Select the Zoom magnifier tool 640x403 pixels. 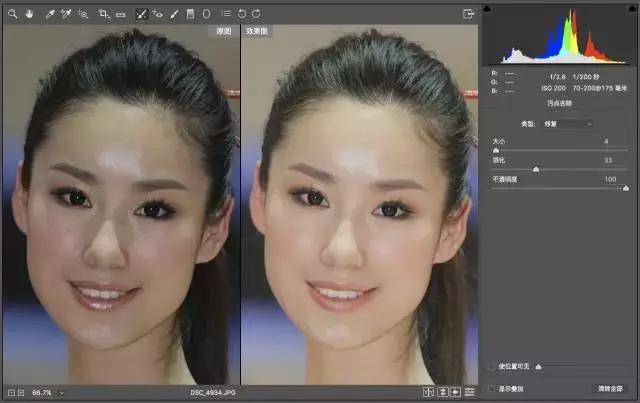pos(13,14)
